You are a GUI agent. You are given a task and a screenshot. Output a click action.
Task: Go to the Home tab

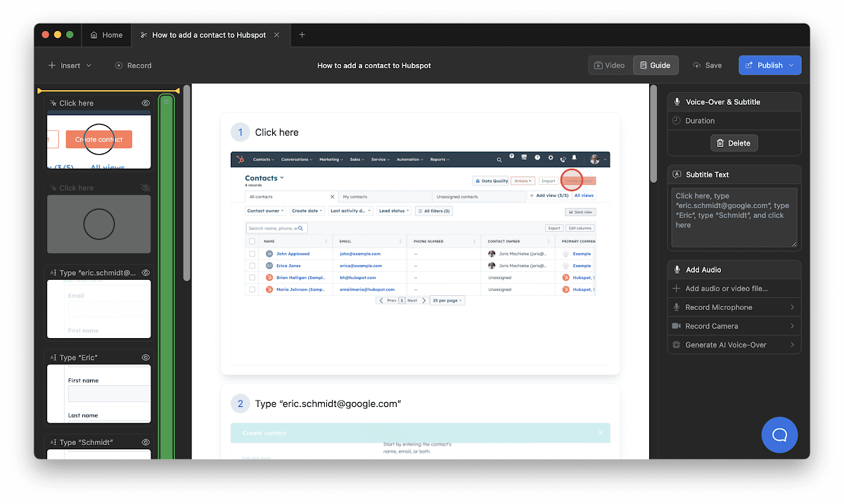point(106,34)
